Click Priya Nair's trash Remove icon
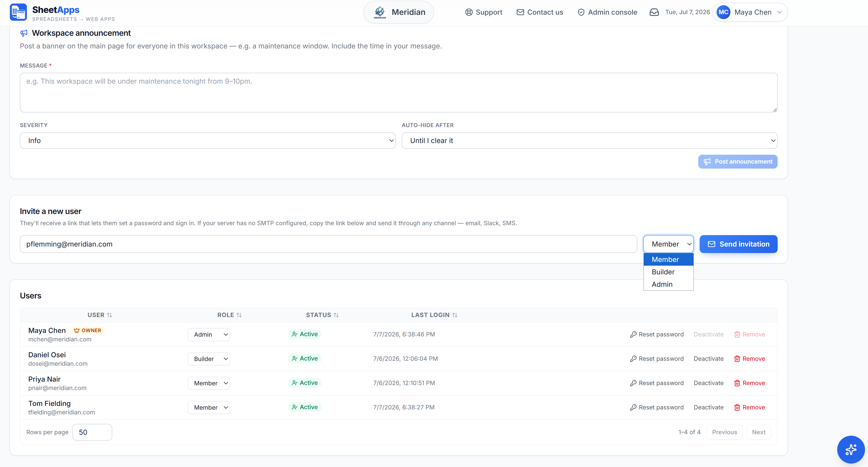 tap(737, 383)
